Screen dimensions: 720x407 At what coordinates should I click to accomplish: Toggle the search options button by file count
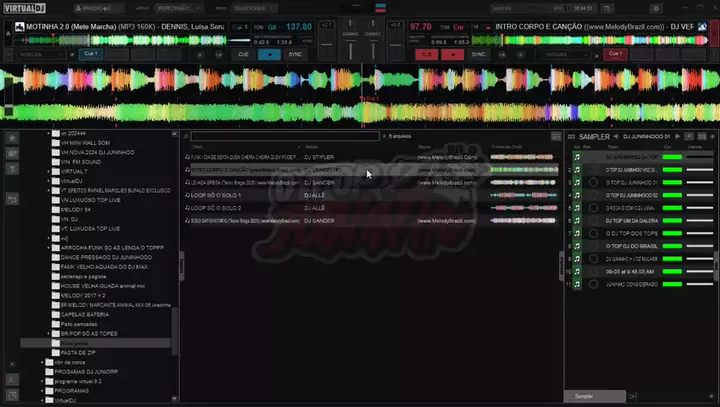pyautogui.click(x=384, y=136)
